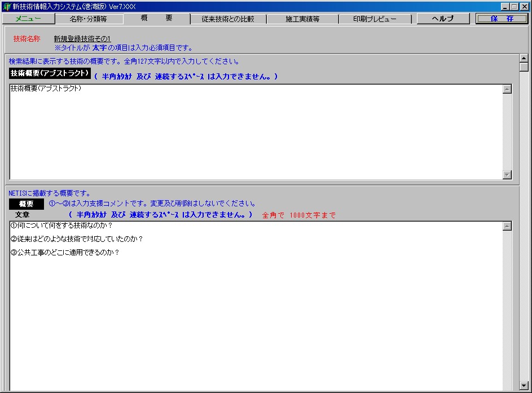Go to the 従来技術との比較 tab
This screenshot has width=532, height=393.
[228, 19]
